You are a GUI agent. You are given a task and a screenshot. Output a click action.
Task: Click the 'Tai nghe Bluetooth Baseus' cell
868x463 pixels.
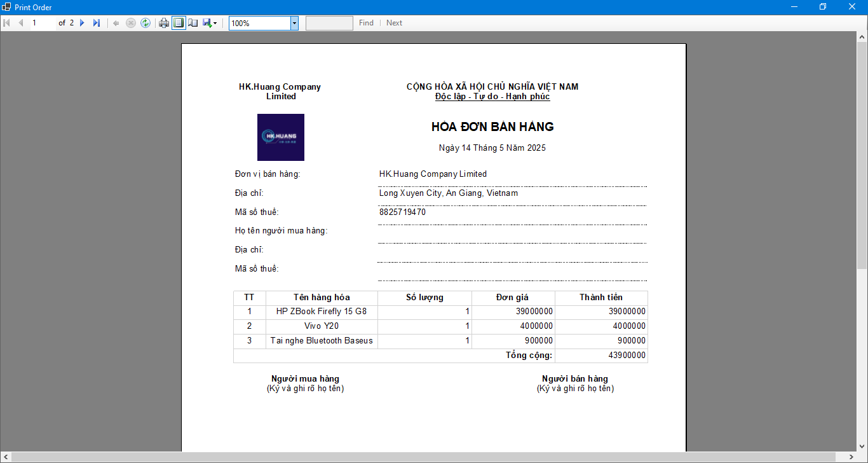[322, 341]
